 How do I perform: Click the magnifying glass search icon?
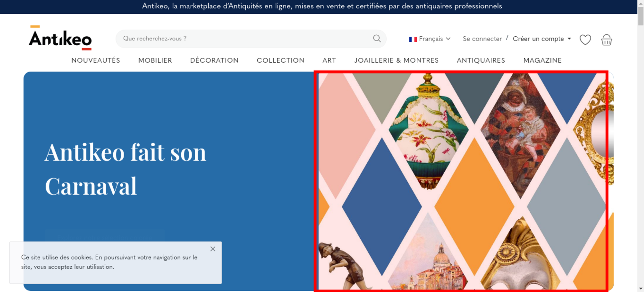[x=377, y=39]
